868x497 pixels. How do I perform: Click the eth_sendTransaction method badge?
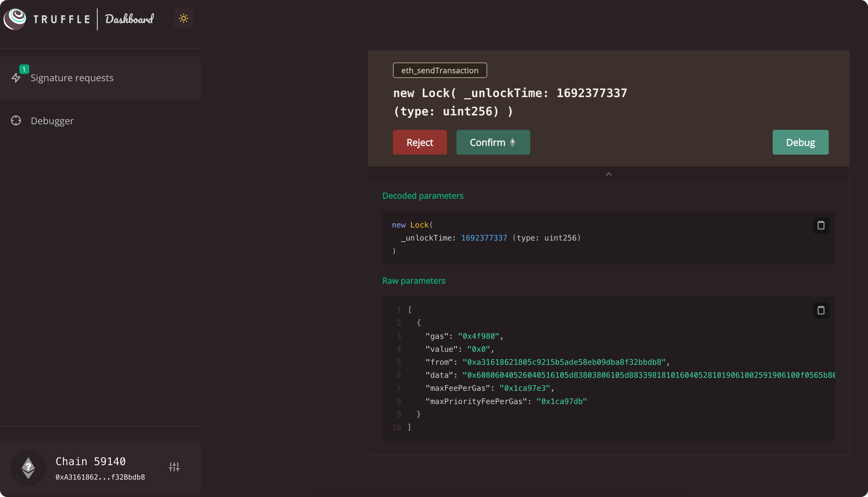pyautogui.click(x=440, y=70)
